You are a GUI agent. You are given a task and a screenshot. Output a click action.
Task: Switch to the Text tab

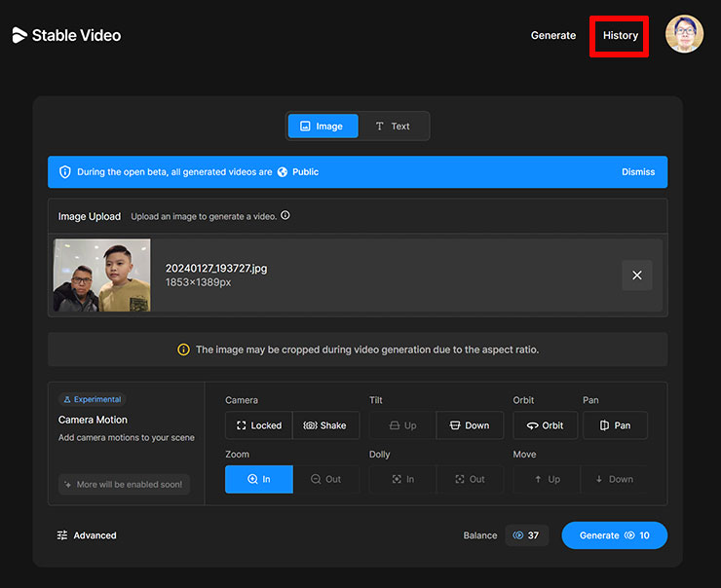tap(393, 127)
